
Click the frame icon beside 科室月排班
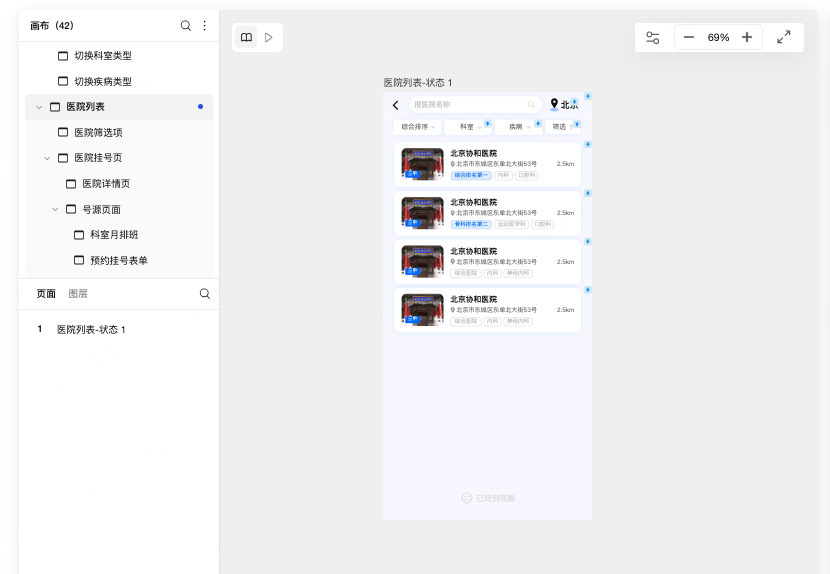pyautogui.click(x=79, y=235)
